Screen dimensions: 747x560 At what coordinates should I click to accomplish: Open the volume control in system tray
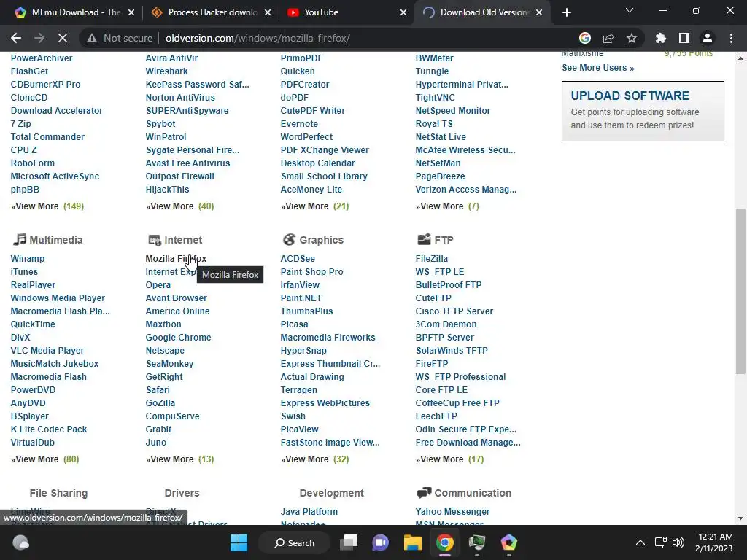tap(678, 542)
